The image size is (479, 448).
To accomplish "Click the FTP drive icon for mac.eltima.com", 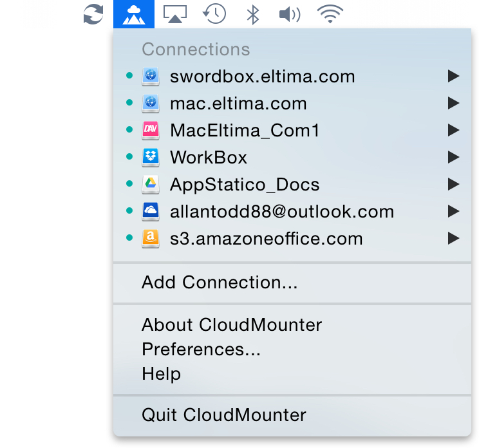I will pyautogui.click(x=151, y=103).
